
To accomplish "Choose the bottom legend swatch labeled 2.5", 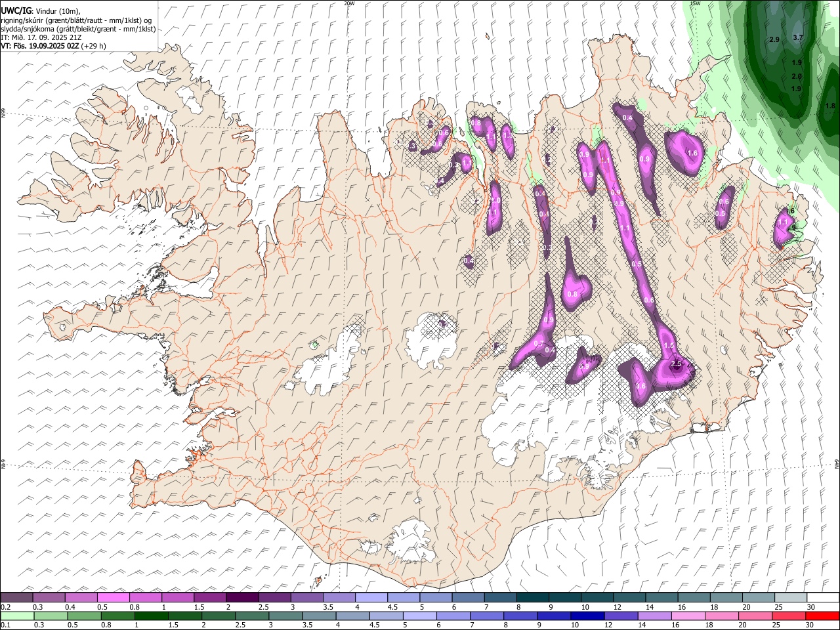I will (x=252, y=616).
